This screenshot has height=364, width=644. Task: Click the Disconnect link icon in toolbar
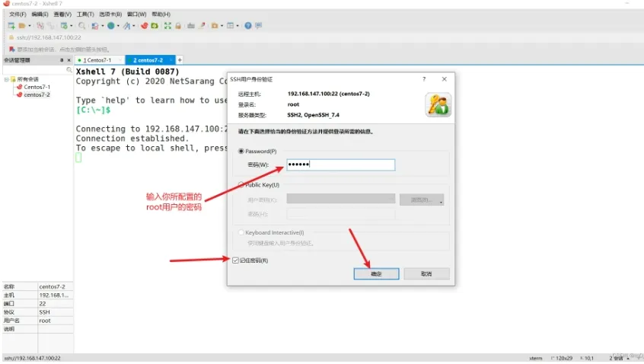[40, 25]
